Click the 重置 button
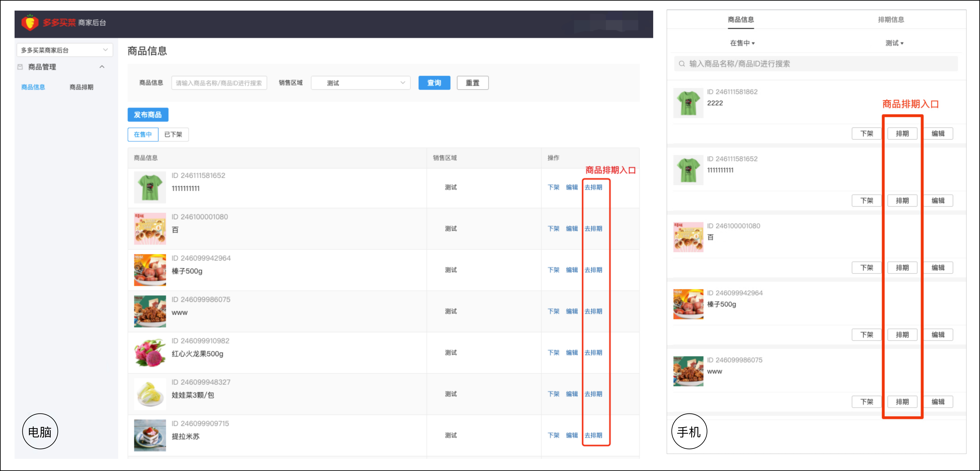This screenshot has width=980, height=471. pos(472,83)
